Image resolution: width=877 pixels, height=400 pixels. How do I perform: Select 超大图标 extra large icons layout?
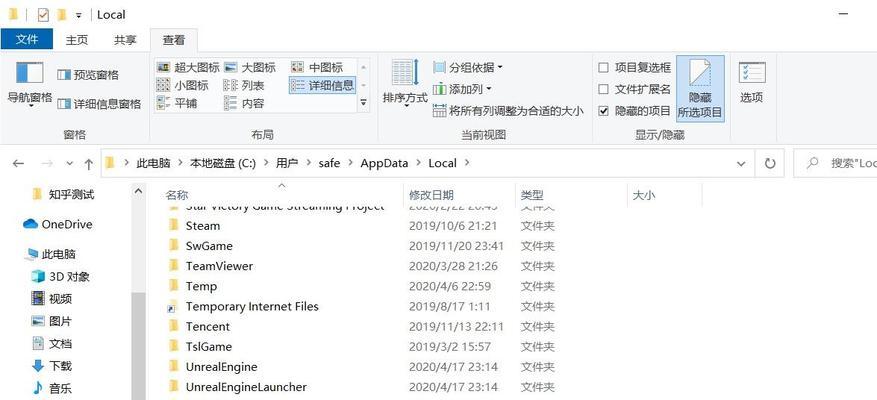click(188, 68)
